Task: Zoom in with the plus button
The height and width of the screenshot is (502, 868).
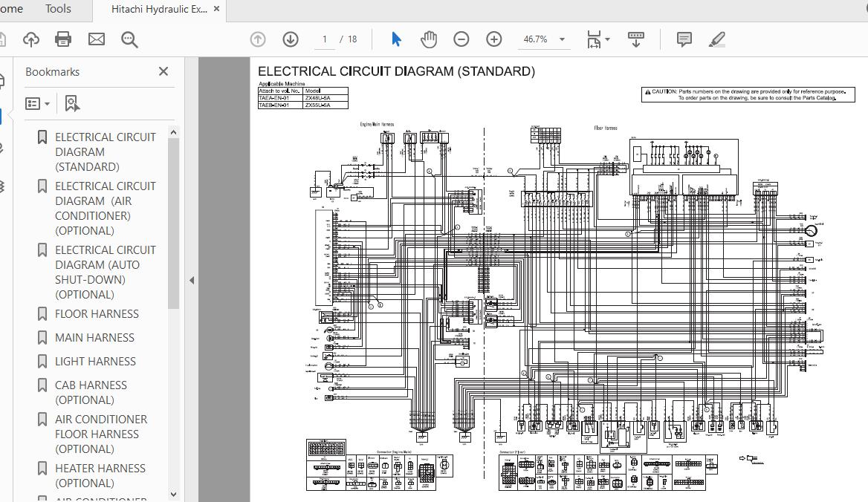Action: (x=494, y=39)
